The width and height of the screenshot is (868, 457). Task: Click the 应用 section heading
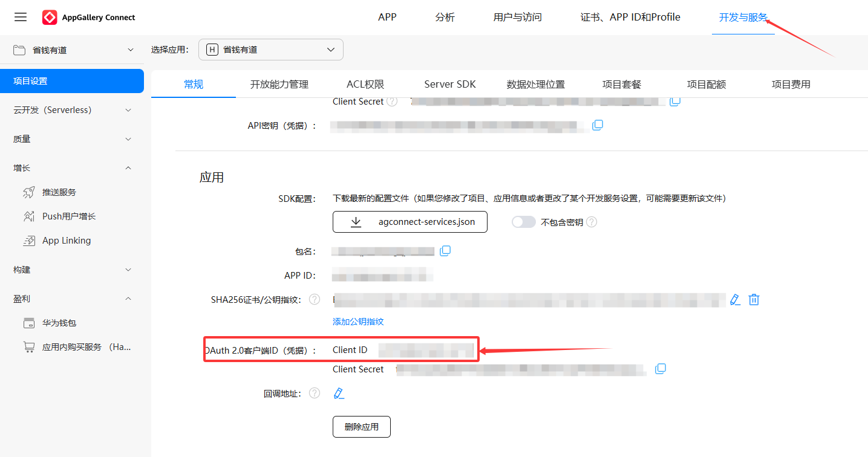tap(212, 177)
